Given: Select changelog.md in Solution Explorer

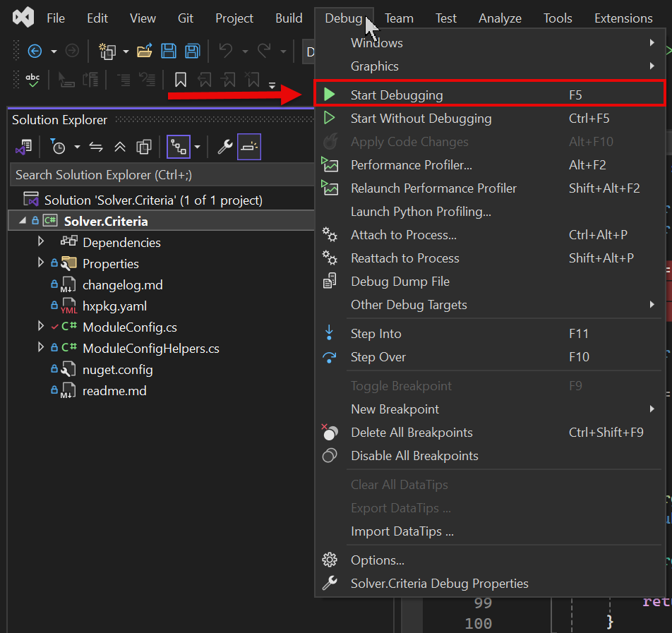Looking at the screenshot, I should coord(123,285).
